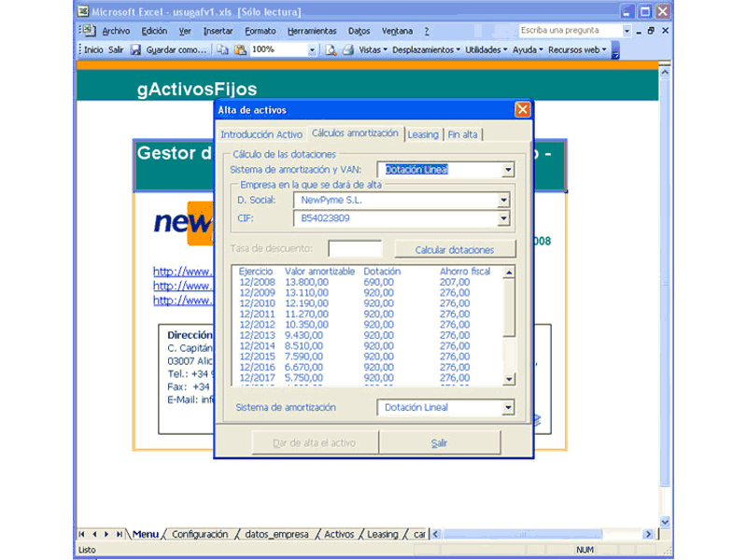
Task: Select the 12/2012 row in the dotaciones list
Action: click(x=367, y=325)
